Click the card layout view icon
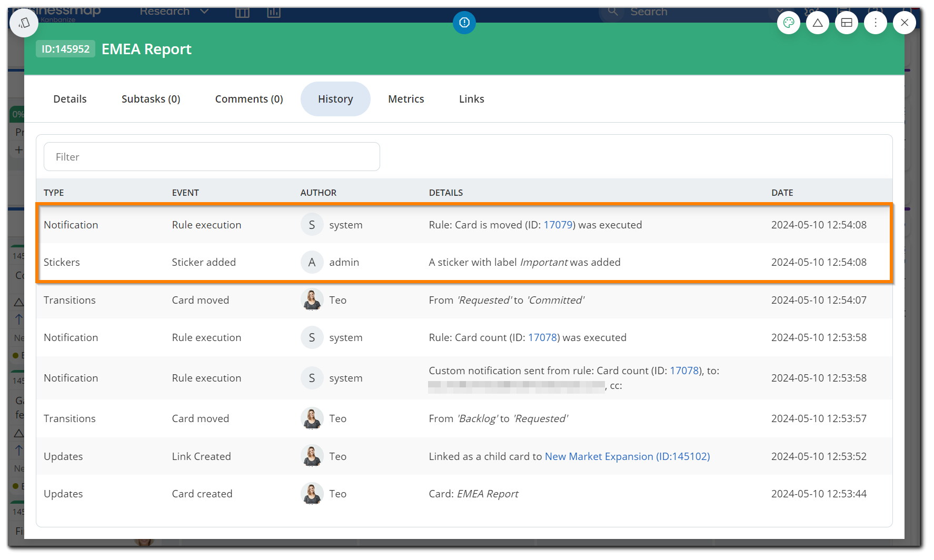 (x=846, y=23)
